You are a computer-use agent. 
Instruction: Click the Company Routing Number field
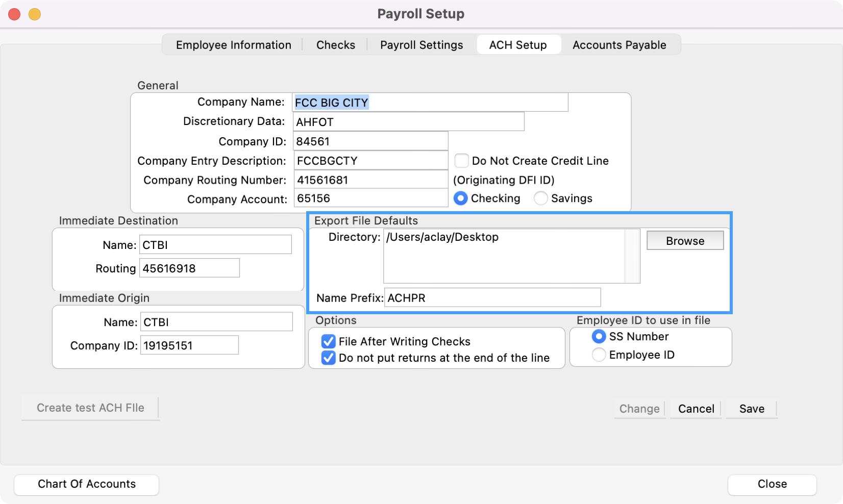[370, 180]
